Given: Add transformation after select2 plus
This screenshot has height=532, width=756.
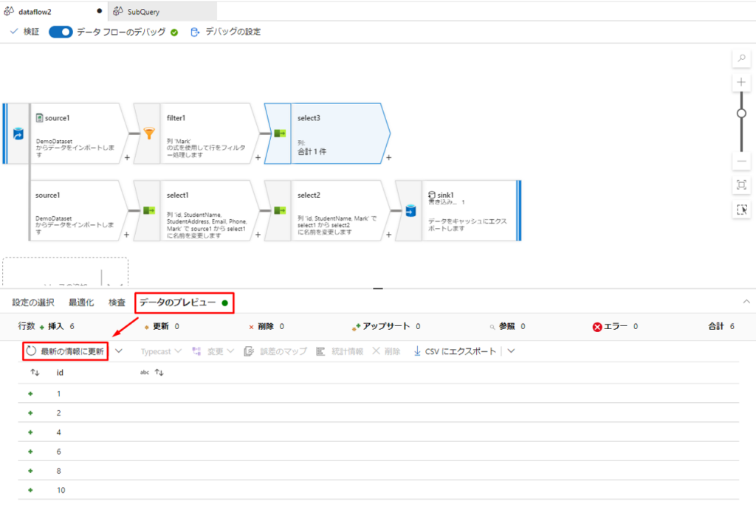Looking at the screenshot, I should (x=388, y=235).
